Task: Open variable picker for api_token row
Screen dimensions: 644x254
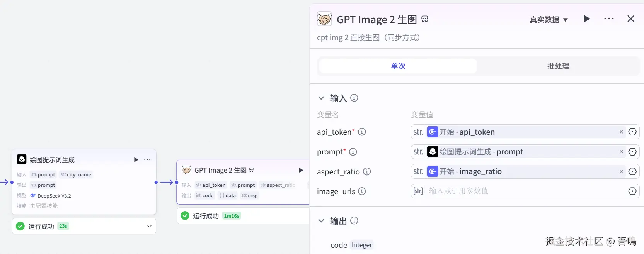Action: [632, 132]
